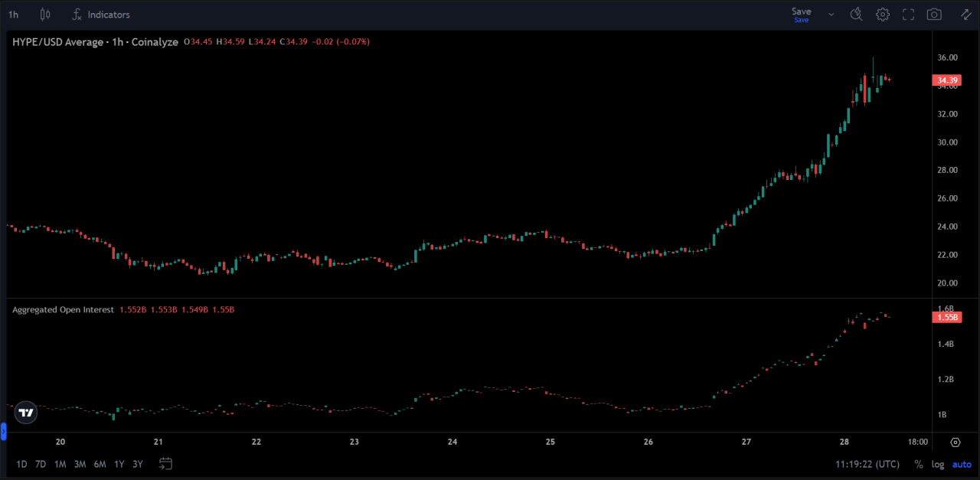Toggle percentage scale mode
The image size is (980, 480).
coord(918,465)
